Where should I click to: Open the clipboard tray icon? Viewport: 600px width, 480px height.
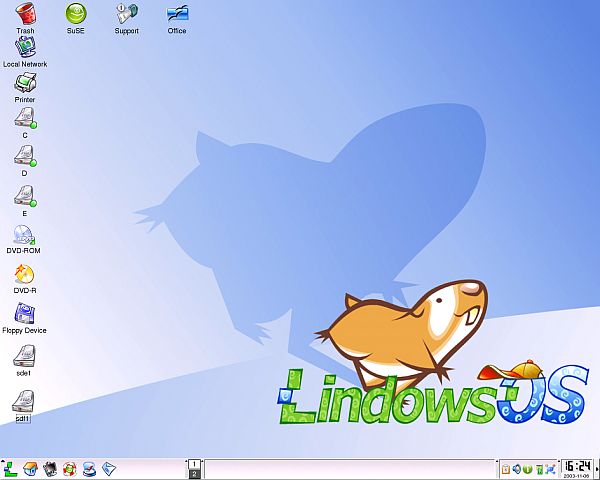click(505, 469)
